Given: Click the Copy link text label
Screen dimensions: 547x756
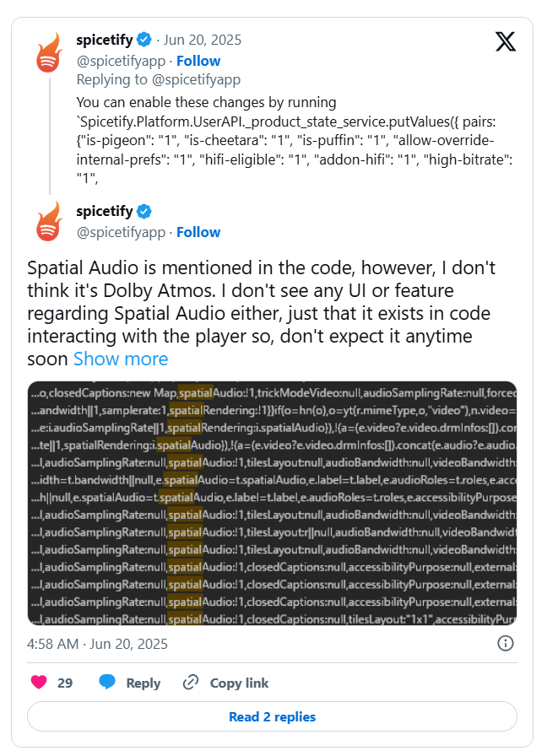Looking at the screenshot, I should [239, 683].
